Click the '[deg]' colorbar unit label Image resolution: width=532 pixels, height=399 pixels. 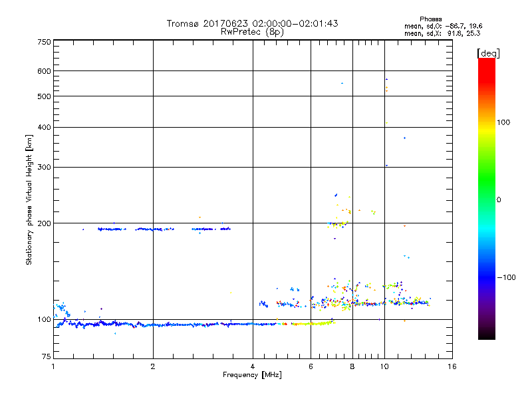[x=488, y=53]
